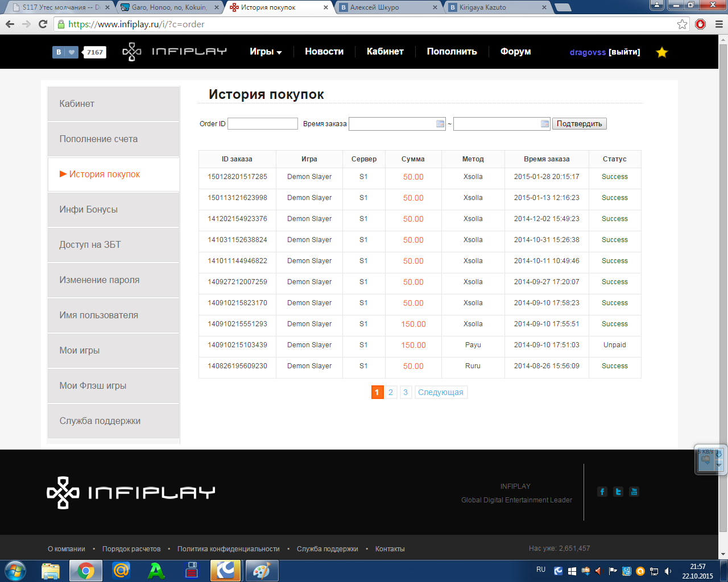The width and height of the screenshot is (728, 582).
Task: Open Chrome taskbar icon
Action: [x=86, y=570]
